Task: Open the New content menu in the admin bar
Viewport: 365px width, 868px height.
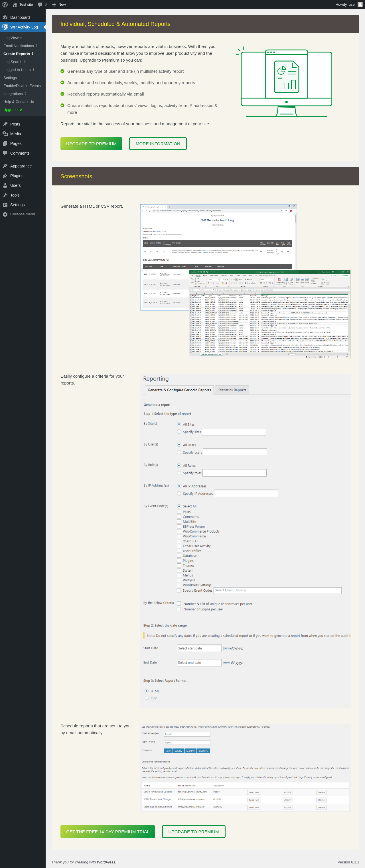Action: [x=59, y=4]
